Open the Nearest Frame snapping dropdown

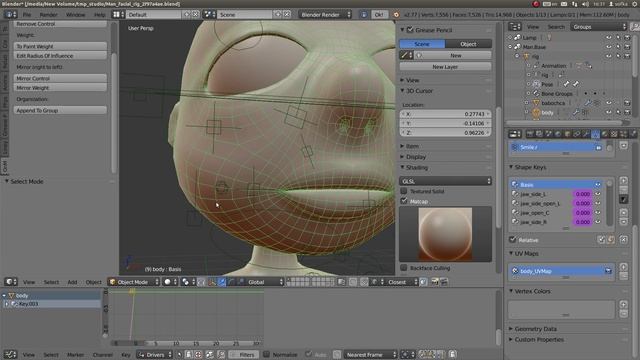[x=370, y=354]
